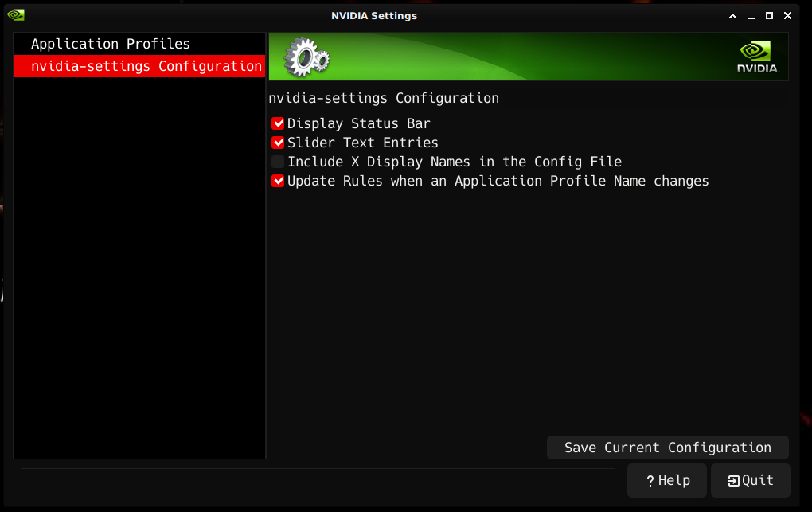This screenshot has width=812, height=512.
Task: Close the NVIDIA Settings window
Action: [x=787, y=16]
